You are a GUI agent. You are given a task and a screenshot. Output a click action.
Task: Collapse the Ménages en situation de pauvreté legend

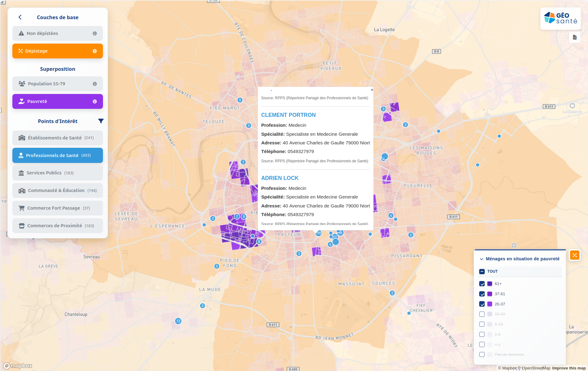click(x=481, y=259)
